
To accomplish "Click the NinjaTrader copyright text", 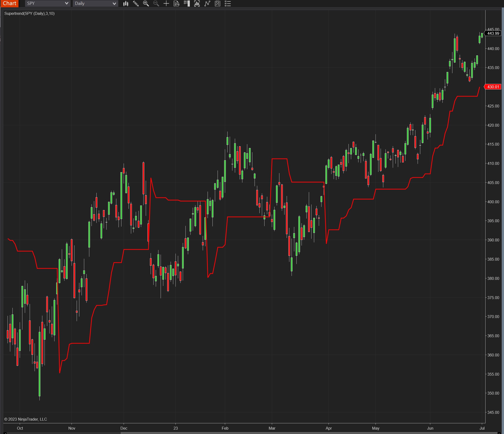I will (x=26, y=419).
